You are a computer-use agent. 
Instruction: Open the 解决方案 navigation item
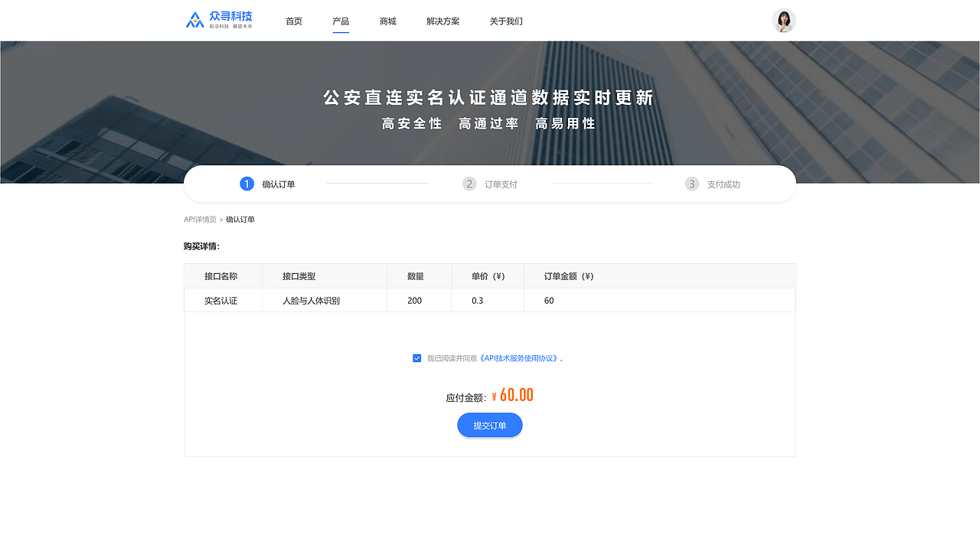pos(442,21)
